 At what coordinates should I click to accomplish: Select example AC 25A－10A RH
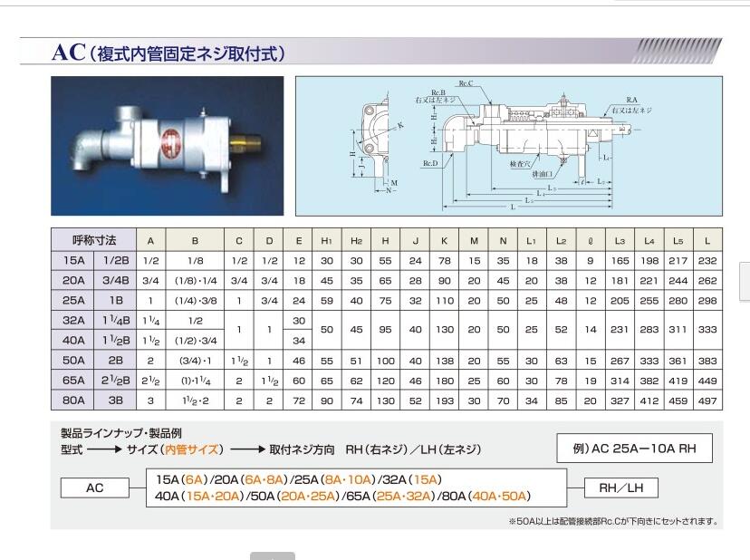point(633,448)
